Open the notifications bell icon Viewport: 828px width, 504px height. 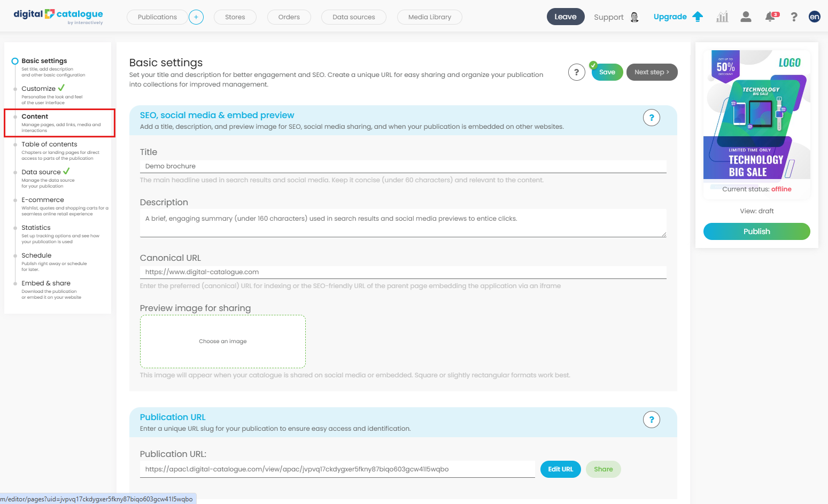[770, 17]
